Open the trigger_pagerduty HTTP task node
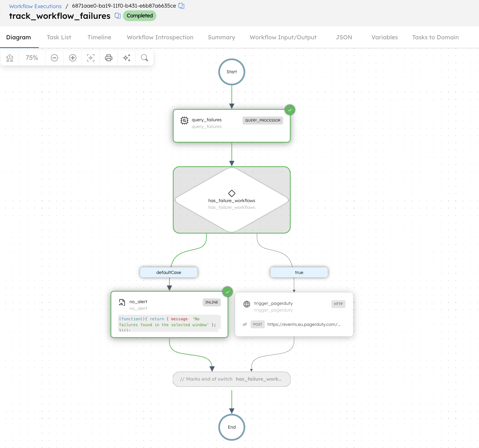The width and height of the screenshot is (479, 448). (x=294, y=314)
